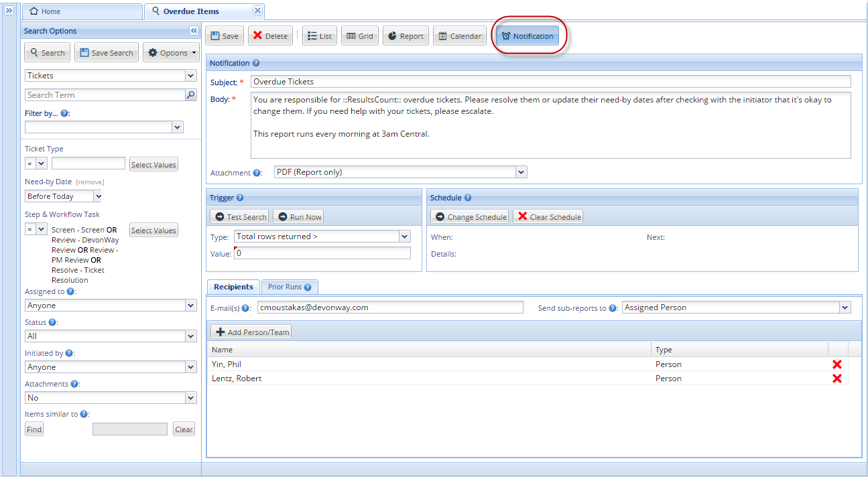Click the Save toolbar button
868x477 pixels.
pyautogui.click(x=224, y=36)
